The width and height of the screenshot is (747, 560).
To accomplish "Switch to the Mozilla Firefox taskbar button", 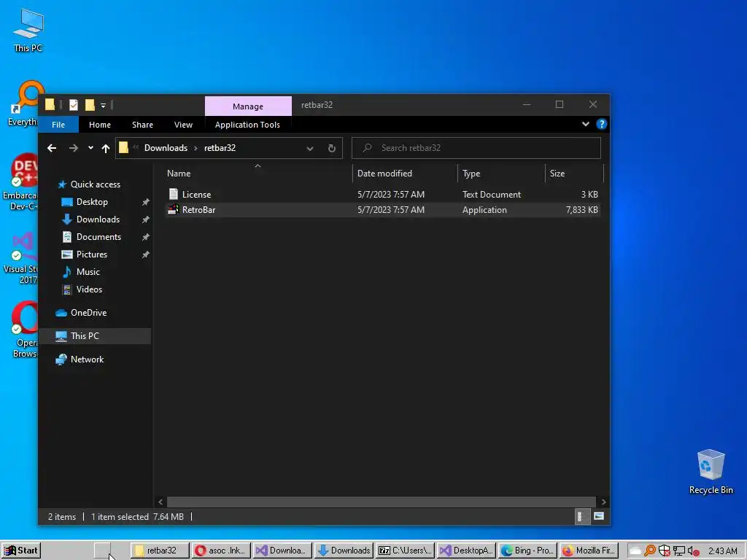I will (589, 551).
